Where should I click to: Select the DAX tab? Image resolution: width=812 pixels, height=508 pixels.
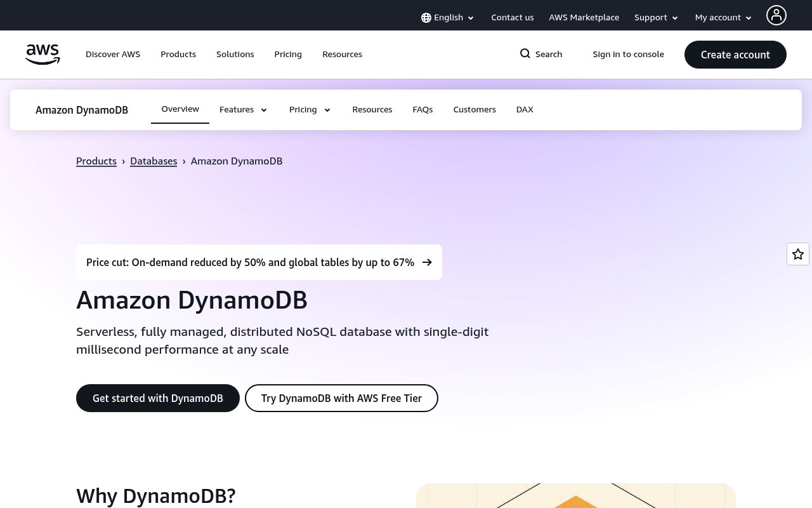(525, 110)
